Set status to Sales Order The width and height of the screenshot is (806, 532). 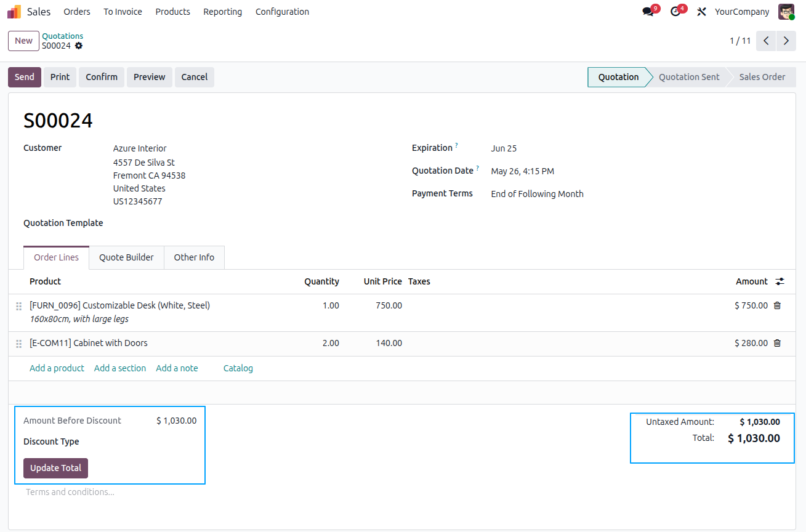click(762, 77)
